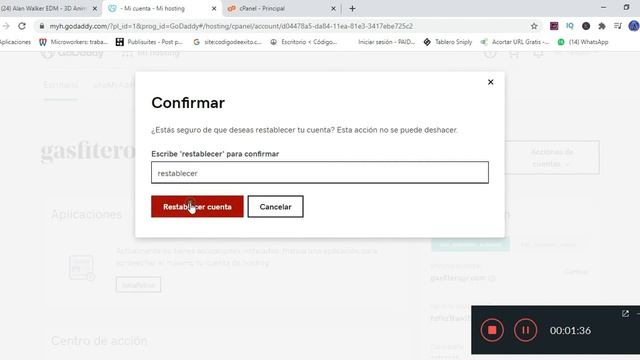Stop the screen recording
This screenshot has width=640, height=360.
point(492,330)
